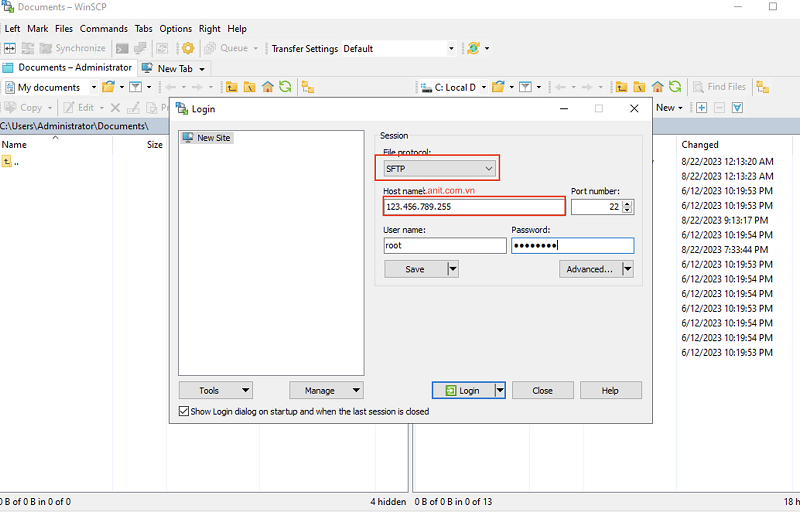Select New Site in the site list
This screenshot has width=800, height=512.
click(207, 138)
